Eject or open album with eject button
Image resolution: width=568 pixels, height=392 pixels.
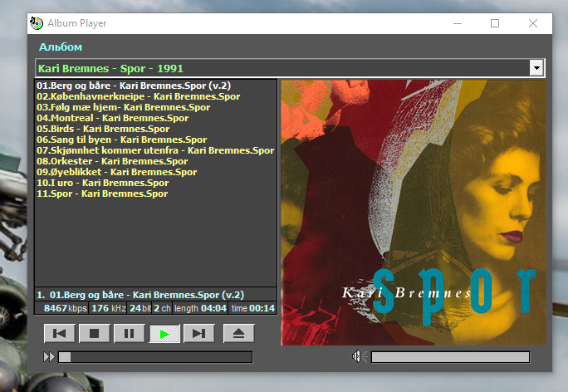click(238, 333)
